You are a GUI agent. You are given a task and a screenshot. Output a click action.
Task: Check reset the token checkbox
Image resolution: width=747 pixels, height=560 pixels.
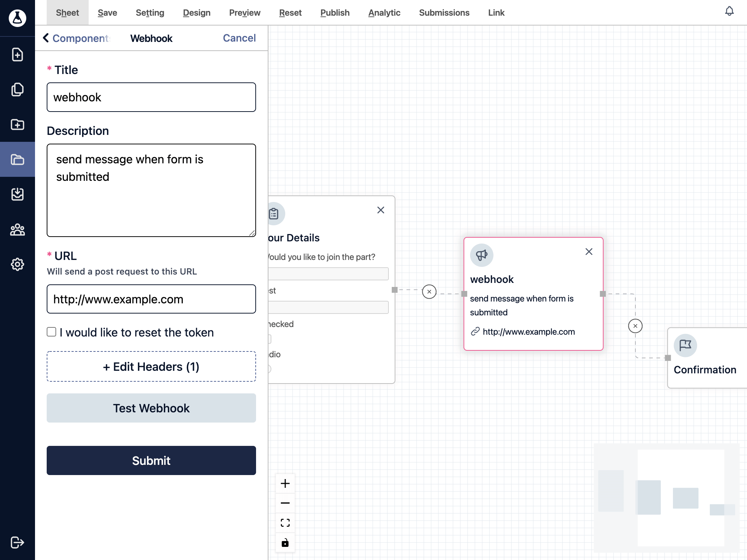pos(51,332)
